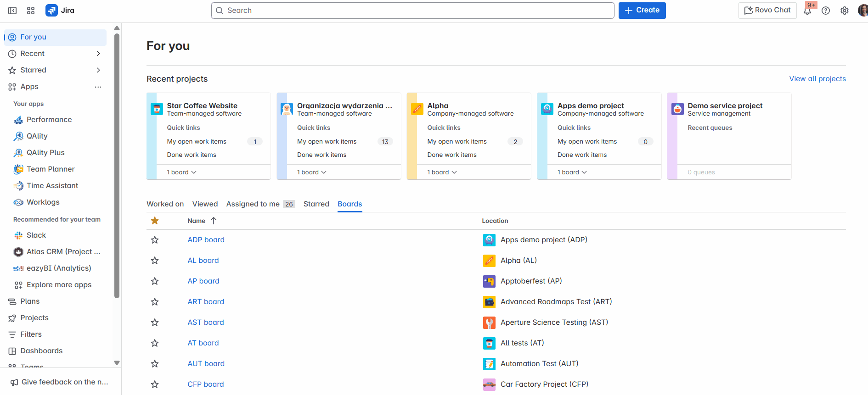Open the ADP board link
Screen dimensions: 868x395
click(x=206, y=240)
